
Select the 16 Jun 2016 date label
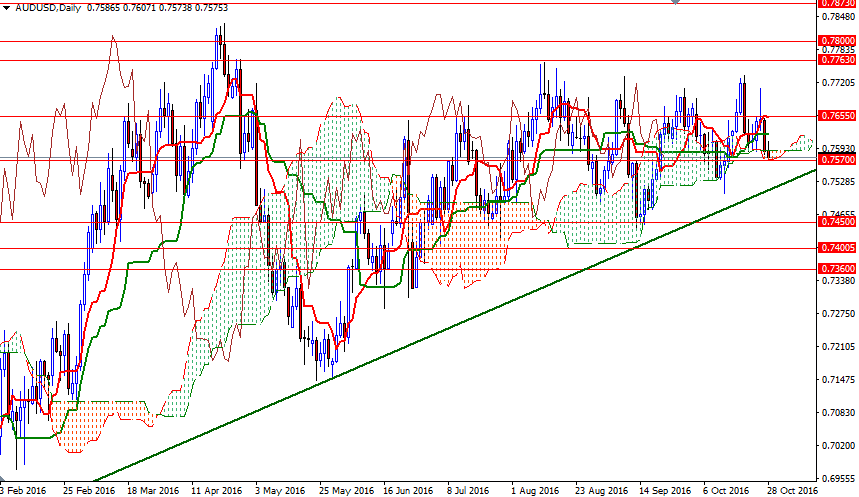pos(408,490)
